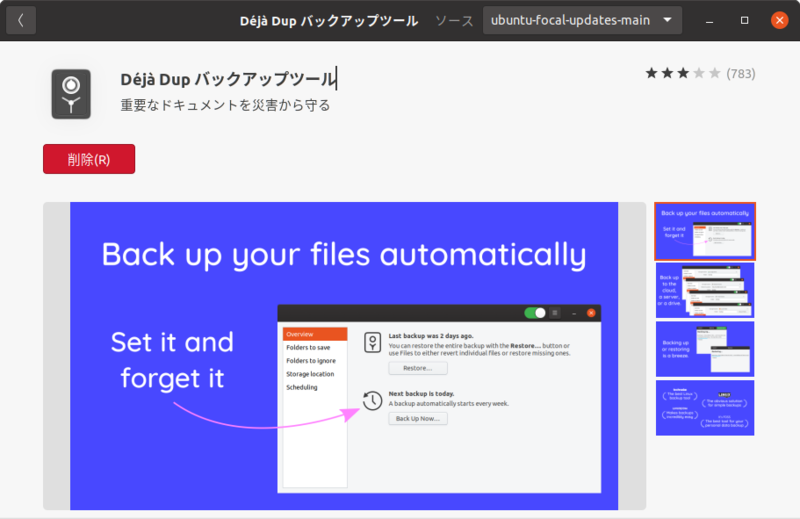Select the 'Backing up or restoring' thumbnail
This screenshot has height=519, width=800.
[705, 349]
